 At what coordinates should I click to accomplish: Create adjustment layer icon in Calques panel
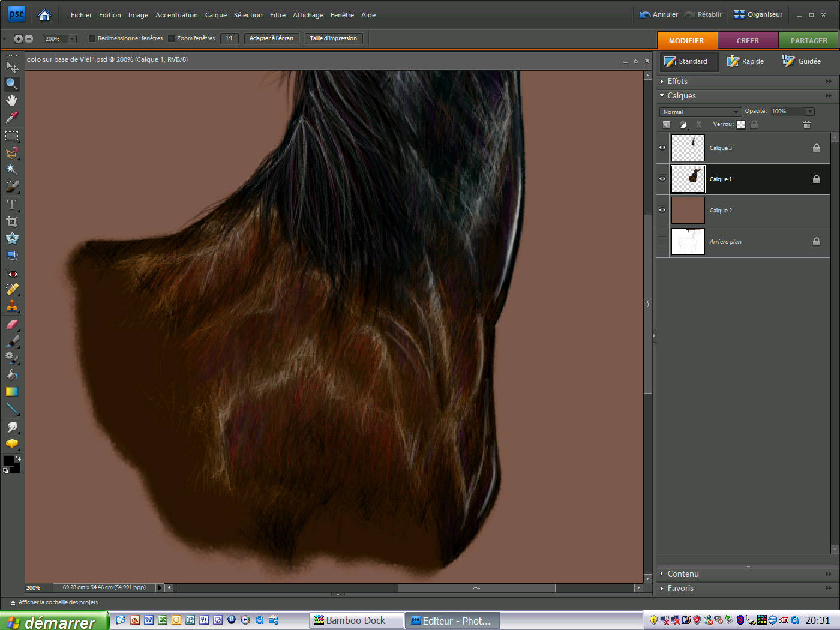pos(683,124)
